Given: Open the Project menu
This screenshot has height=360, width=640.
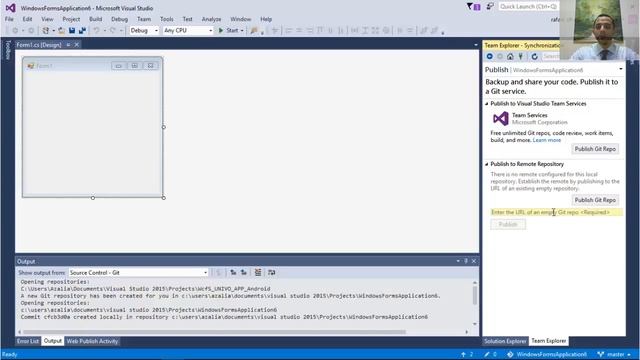Looking at the screenshot, I should (71, 19).
